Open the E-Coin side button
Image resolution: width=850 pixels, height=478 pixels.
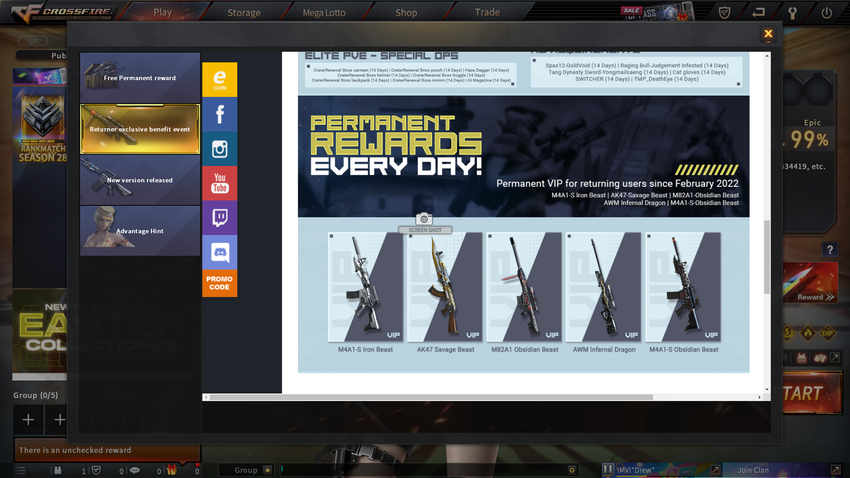(x=220, y=80)
